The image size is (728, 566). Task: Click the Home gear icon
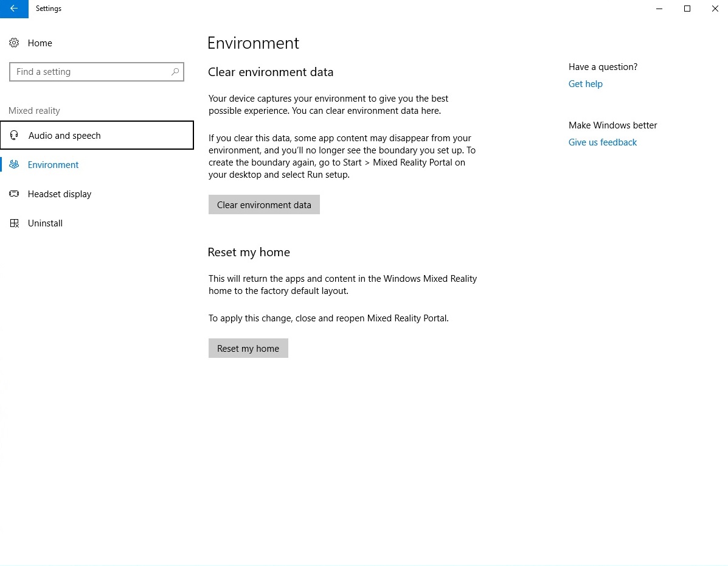click(x=14, y=43)
